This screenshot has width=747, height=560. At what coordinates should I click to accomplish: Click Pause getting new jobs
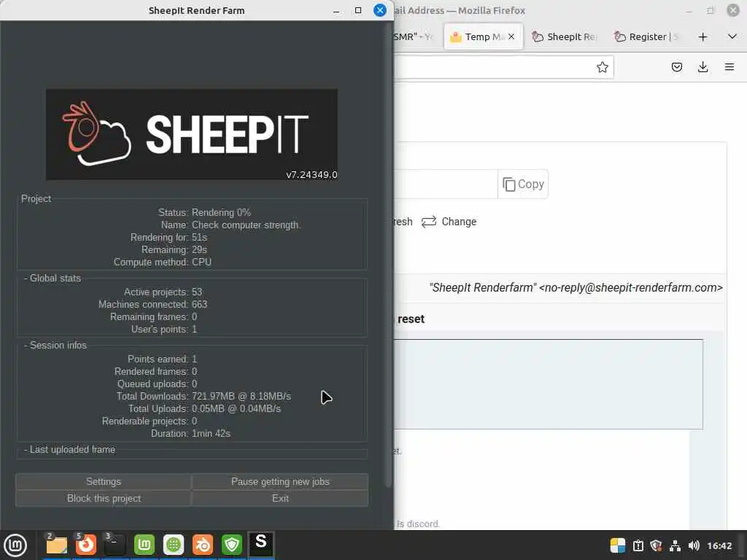coord(280,481)
